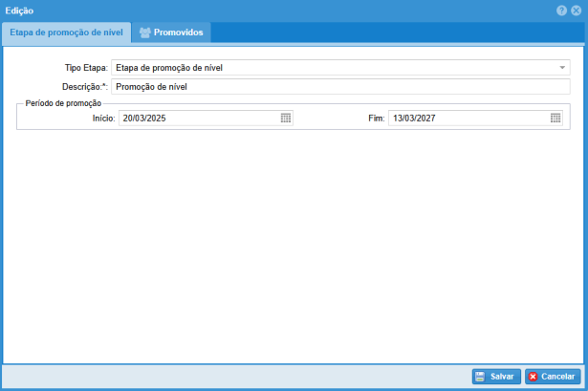Close the Edição dialog with X icon
This screenshot has height=391, width=588.
tap(576, 10)
